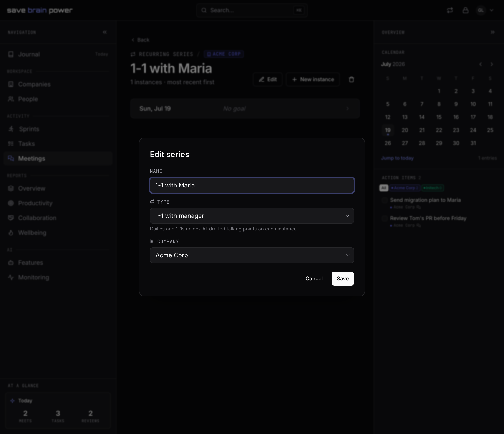Check off Review Tom's PR before Friday
Image resolution: width=504 pixels, height=434 pixels.
[x=385, y=219]
